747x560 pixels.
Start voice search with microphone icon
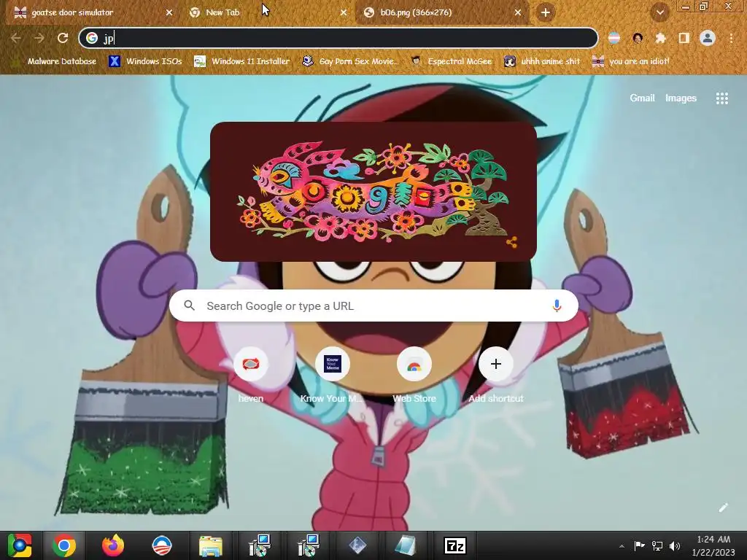(x=557, y=306)
